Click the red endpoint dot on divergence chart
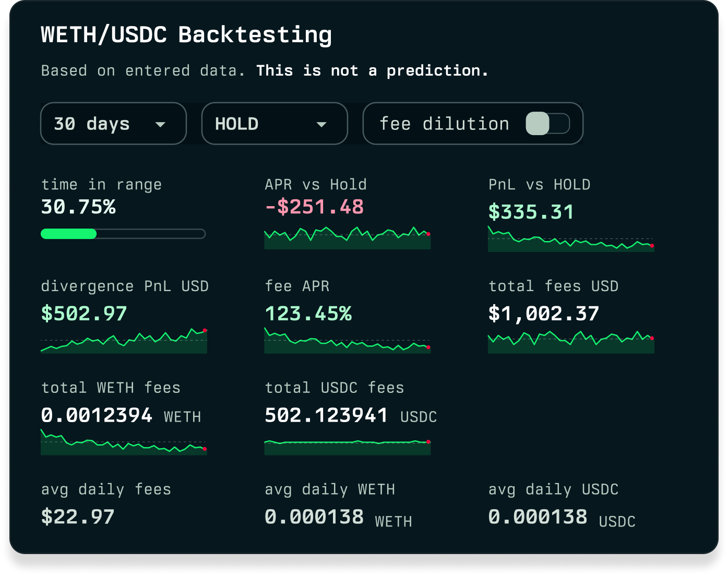 tap(205, 330)
